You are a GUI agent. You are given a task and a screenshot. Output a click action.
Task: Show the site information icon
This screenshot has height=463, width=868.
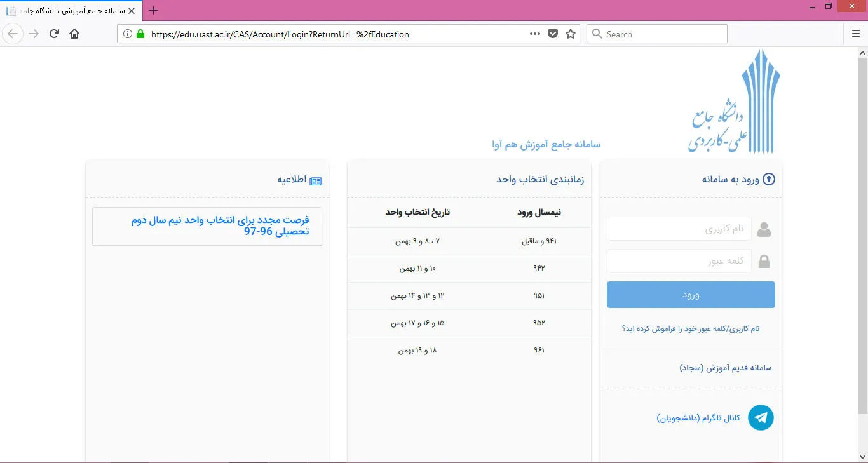(x=128, y=34)
